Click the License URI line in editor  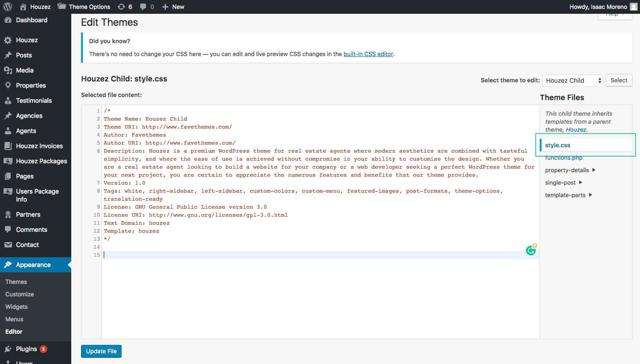(196, 215)
